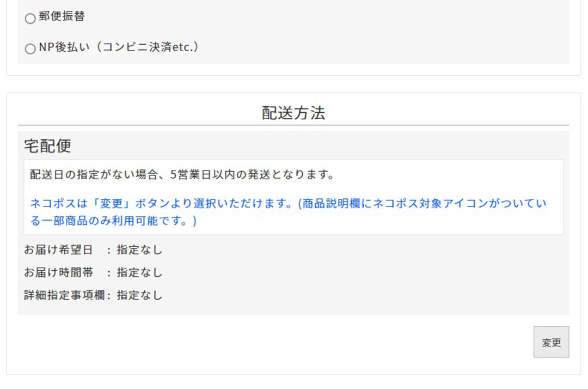
Task: Click the お届け時間帯 label
Action: 58,272
